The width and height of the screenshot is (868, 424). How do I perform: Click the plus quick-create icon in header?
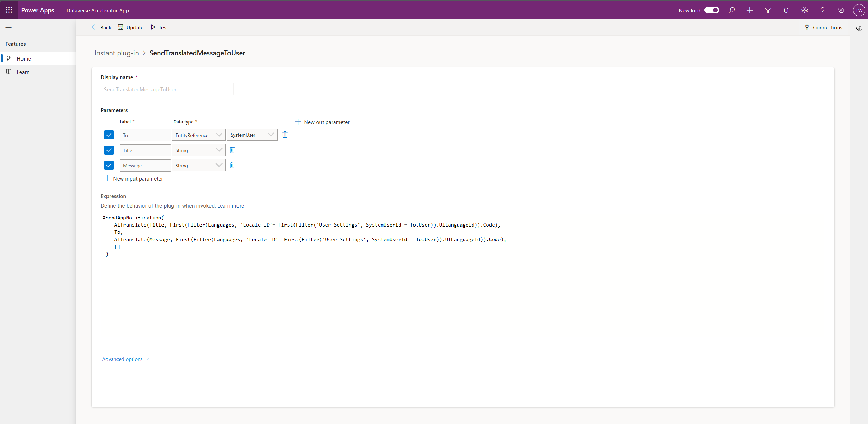pos(750,10)
